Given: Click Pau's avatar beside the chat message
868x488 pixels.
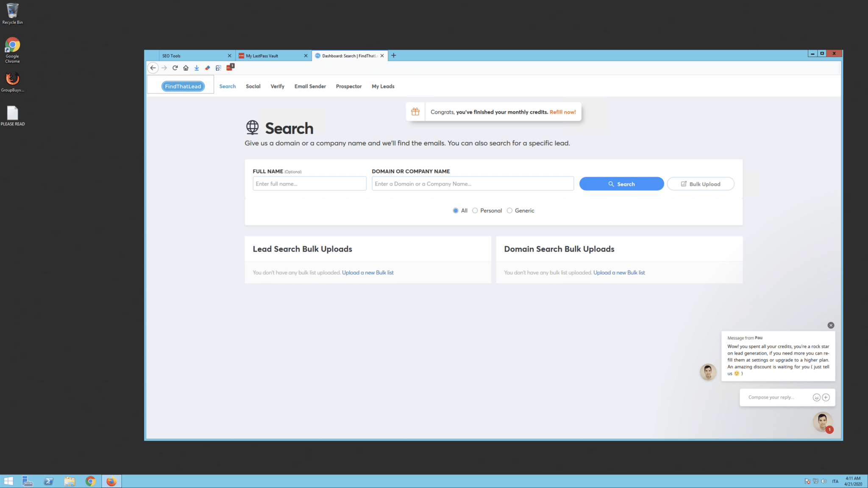Looking at the screenshot, I should coord(708,372).
